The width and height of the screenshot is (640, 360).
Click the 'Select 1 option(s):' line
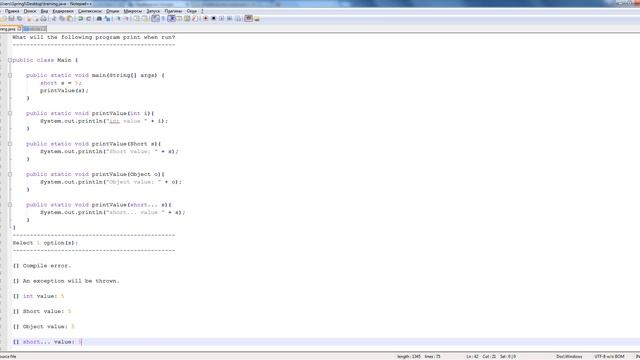point(45,243)
